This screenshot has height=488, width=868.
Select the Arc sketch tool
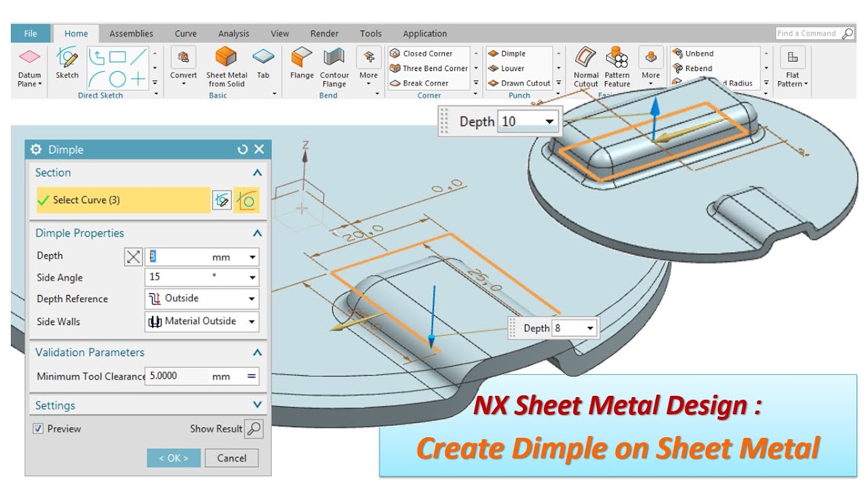pos(97,79)
